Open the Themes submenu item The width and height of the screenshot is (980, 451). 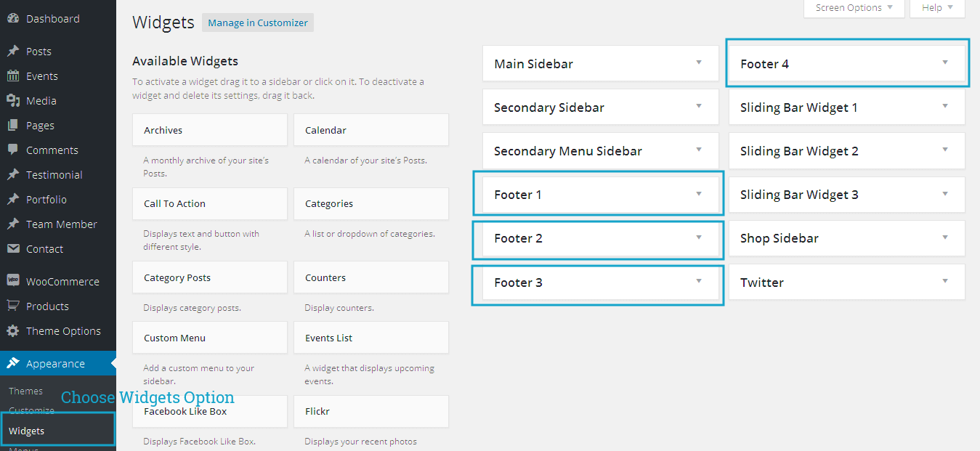click(26, 391)
